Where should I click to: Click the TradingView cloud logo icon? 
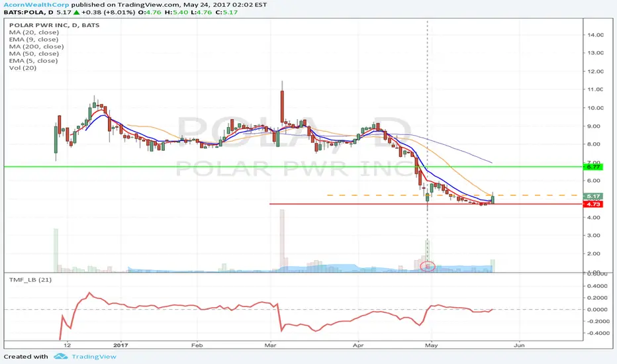[61, 357]
